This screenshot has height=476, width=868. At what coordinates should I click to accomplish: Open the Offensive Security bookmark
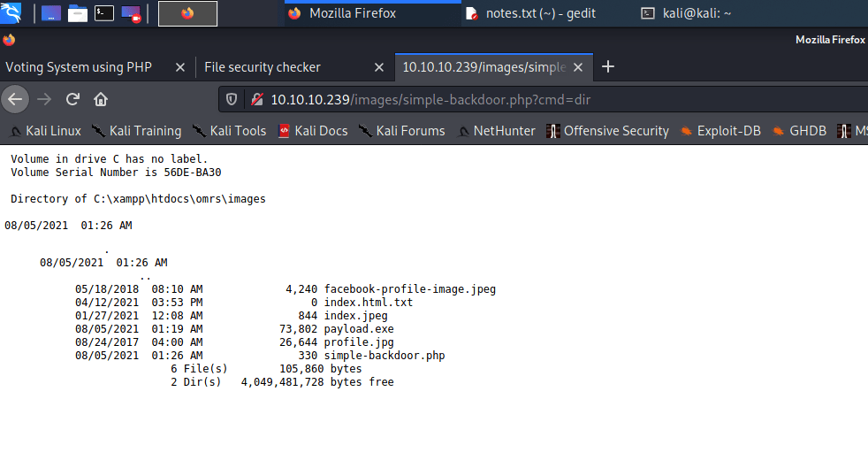607,131
